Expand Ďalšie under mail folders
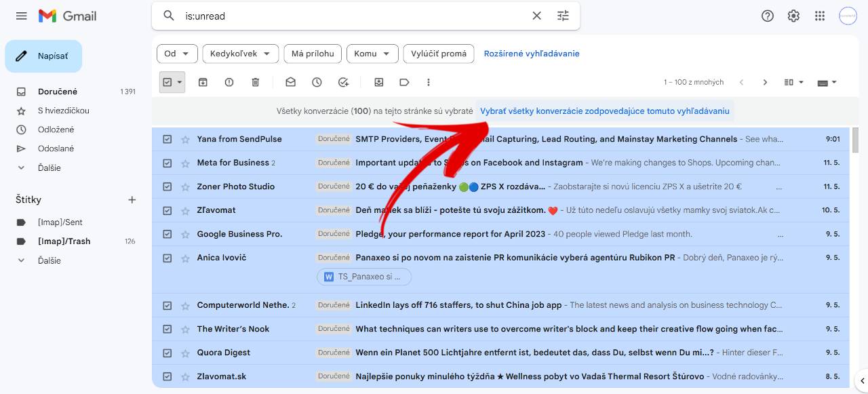This screenshot has width=868, height=394. pos(49,168)
